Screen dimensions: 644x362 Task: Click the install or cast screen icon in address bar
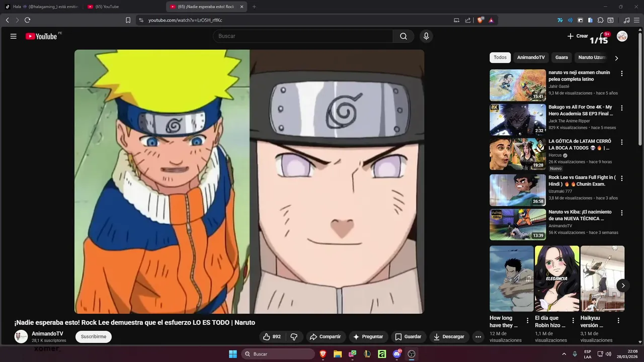point(456,20)
